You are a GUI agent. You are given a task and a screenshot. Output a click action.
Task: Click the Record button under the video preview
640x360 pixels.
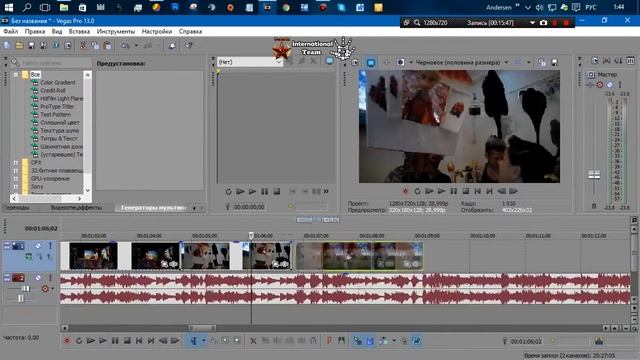click(x=405, y=191)
